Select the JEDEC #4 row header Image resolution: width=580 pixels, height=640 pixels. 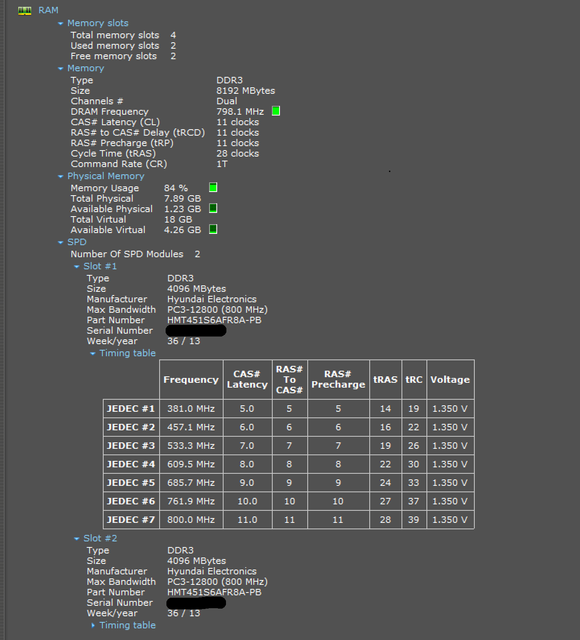coord(131,464)
